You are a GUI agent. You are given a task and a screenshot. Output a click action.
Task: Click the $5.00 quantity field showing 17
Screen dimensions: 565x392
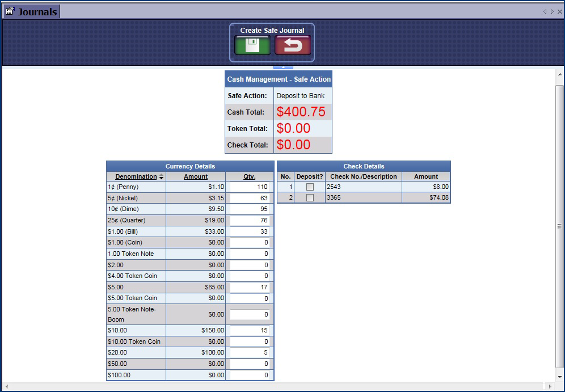pyautogui.click(x=250, y=287)
